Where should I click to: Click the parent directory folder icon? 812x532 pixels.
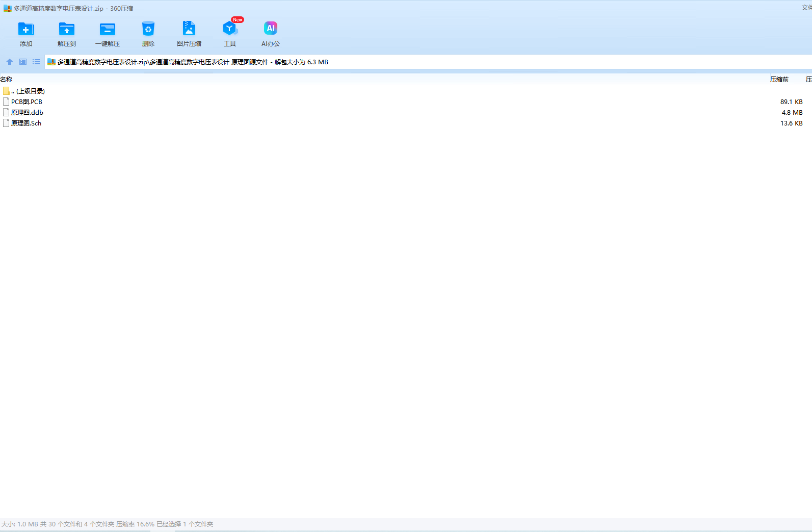point(6,91)
